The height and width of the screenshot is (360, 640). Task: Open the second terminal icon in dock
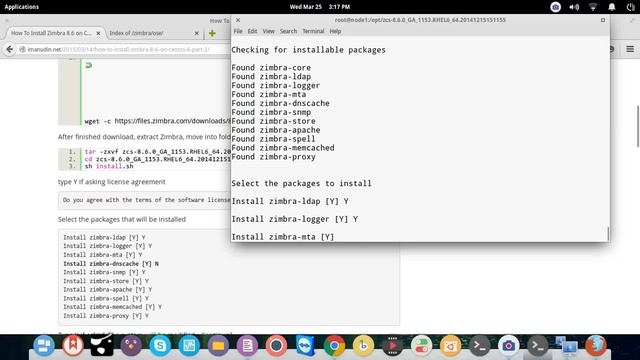(x=538, y=346)
